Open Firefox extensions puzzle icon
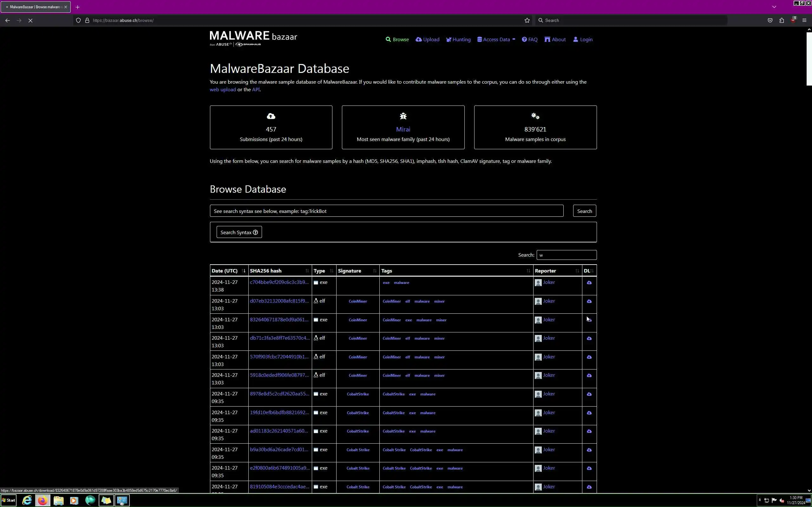 point(782,21)
